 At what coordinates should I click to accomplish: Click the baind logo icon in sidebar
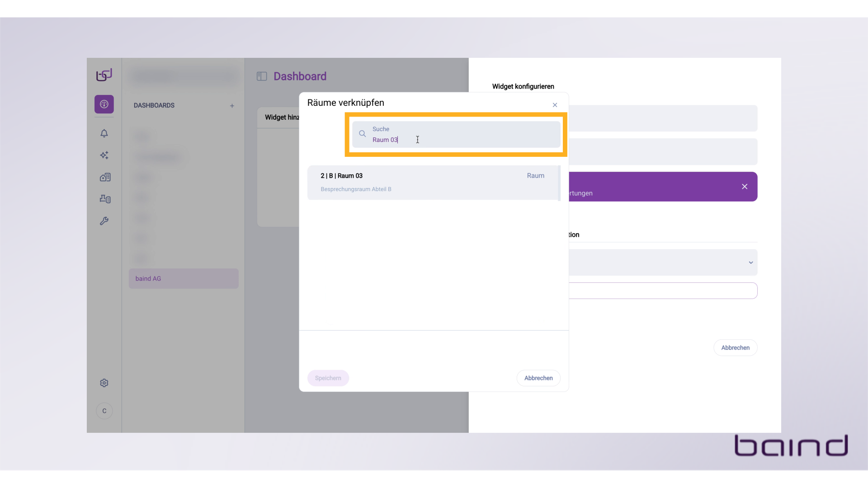[104, 75]
